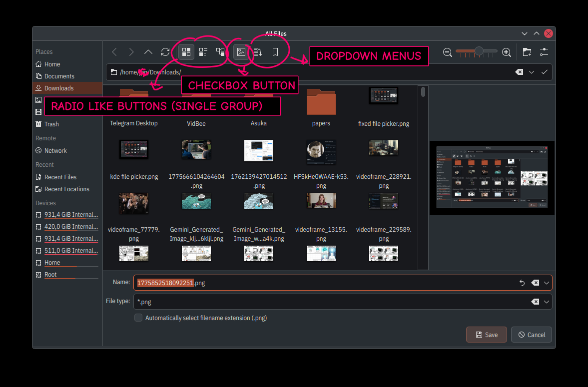Confirm the path with checkmark icon
The width and height of the screenshot is (588, 387).
coord(545,72)
